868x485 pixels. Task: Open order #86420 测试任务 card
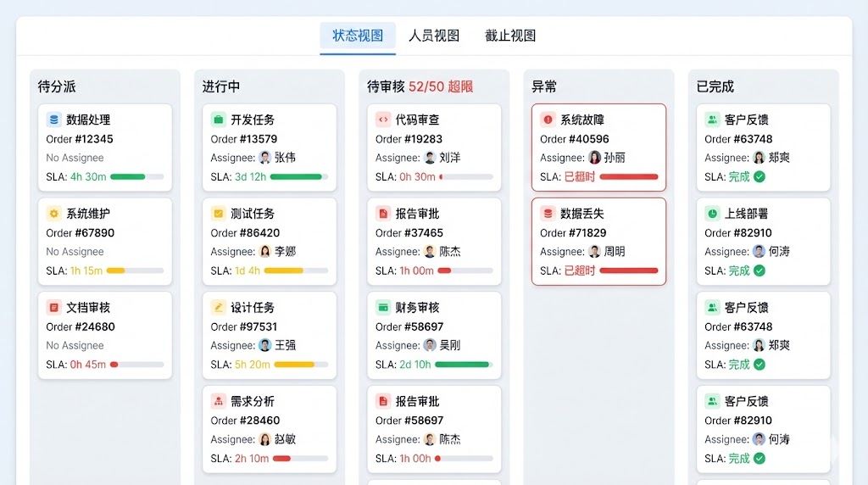tap(269, 242)
